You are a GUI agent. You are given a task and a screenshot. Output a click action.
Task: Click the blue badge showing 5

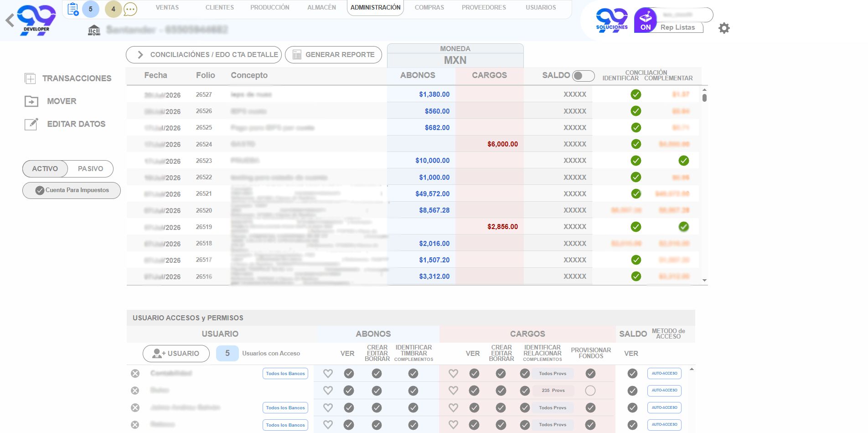[90, 9]
